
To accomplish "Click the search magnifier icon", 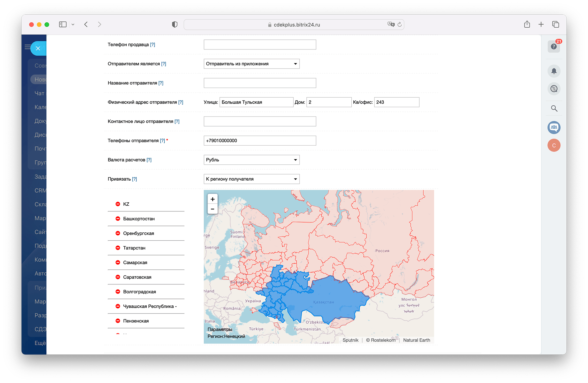I will (554, 108).
